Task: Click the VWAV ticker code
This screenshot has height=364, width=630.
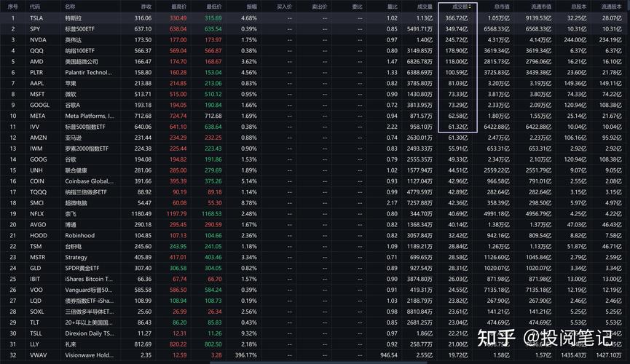Action: coord(38,355)
